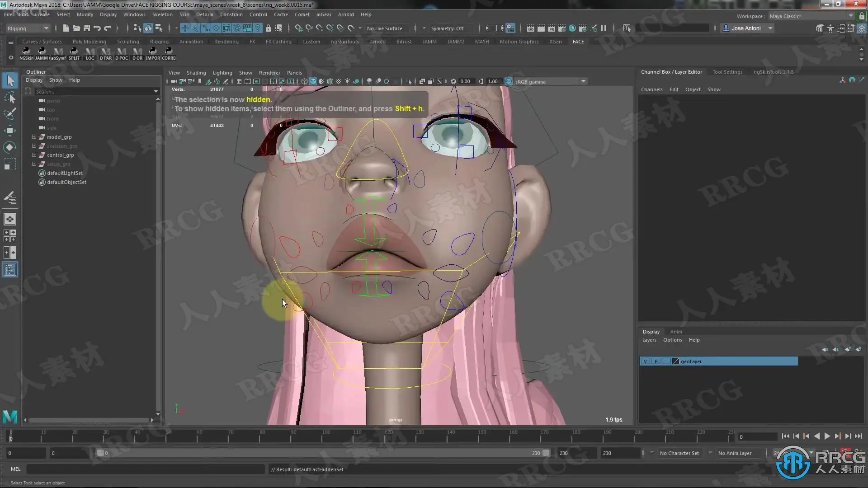Expand the control_grp tree node
This screenshot has width=868, height=488.
(x=34, y=155)
